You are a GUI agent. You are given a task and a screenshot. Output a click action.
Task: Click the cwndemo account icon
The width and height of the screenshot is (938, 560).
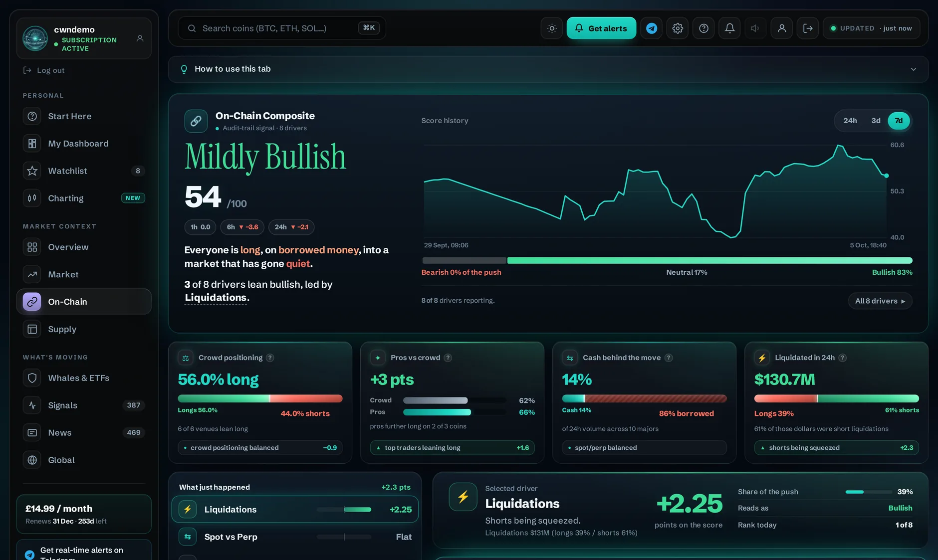coord(140,38)
